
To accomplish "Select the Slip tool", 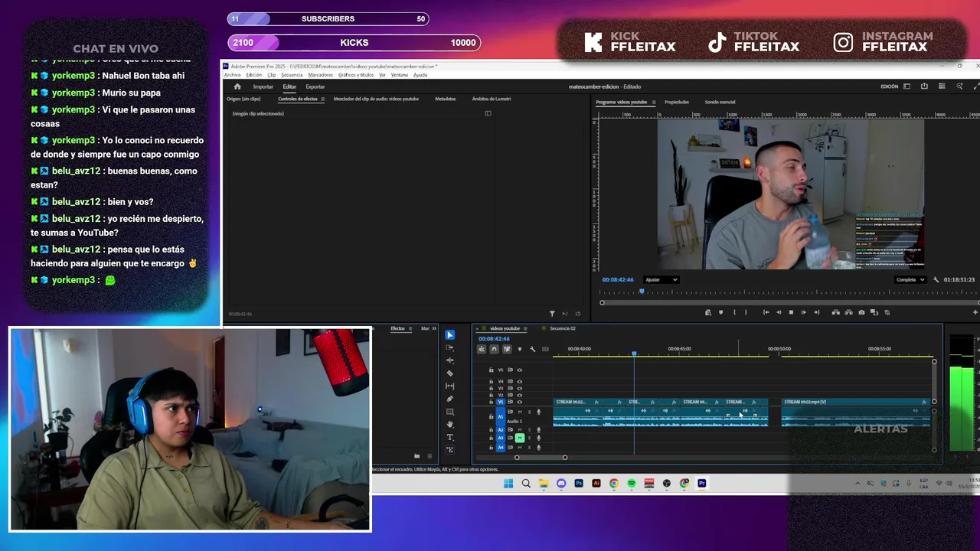I will pyautogui.click(x=450, y=386).
